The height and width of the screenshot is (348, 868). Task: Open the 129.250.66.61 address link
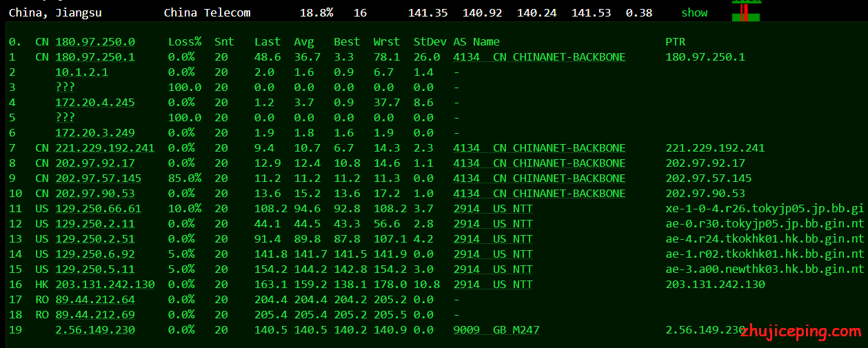tap(99, 209)
